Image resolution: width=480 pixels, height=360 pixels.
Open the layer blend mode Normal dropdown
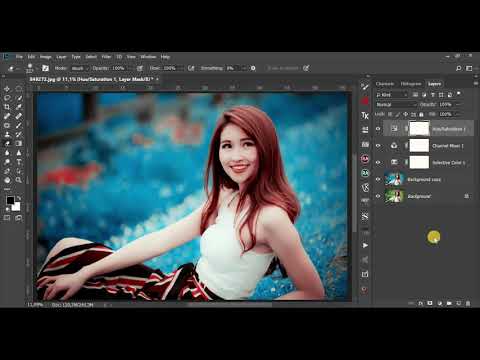396,105
